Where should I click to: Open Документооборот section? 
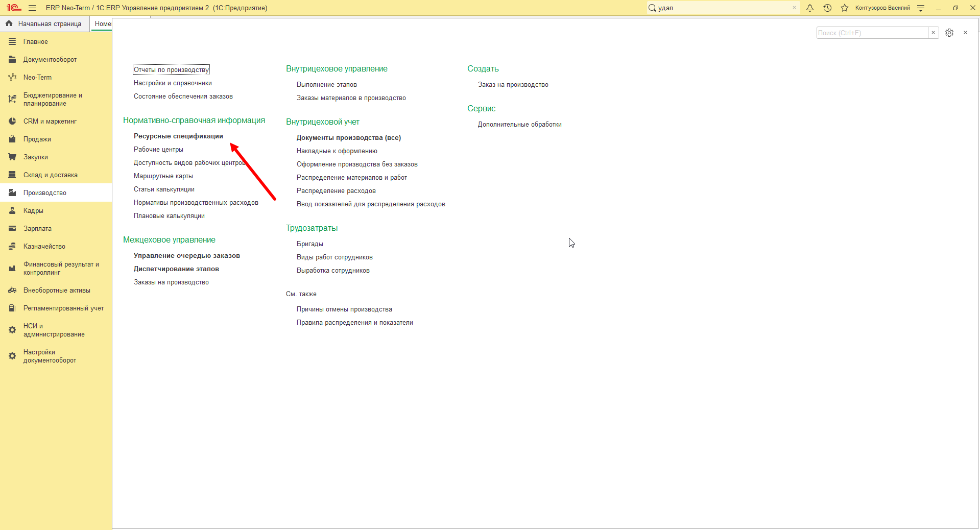pos(56,60)
